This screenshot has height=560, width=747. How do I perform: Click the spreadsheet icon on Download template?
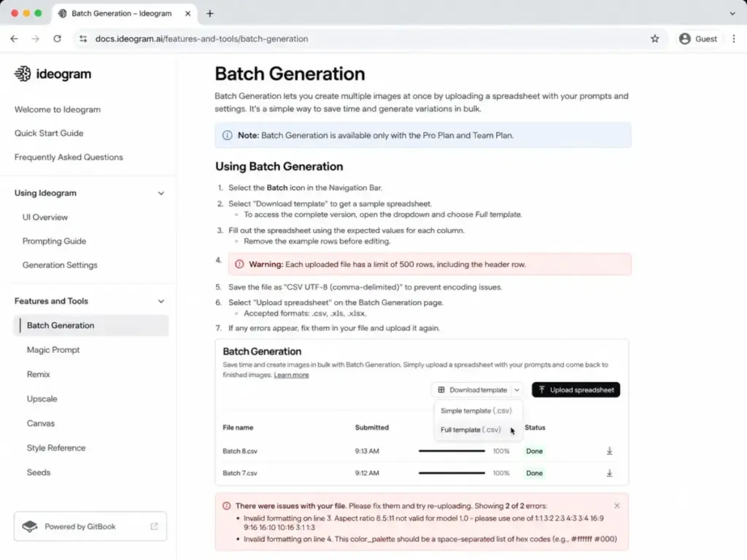tap(441, 389)
